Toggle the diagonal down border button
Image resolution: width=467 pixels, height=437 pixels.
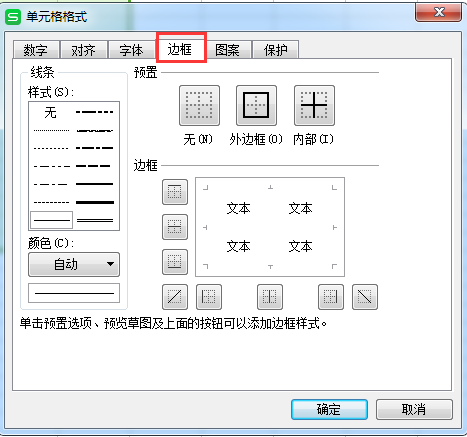tap(365, 297)
